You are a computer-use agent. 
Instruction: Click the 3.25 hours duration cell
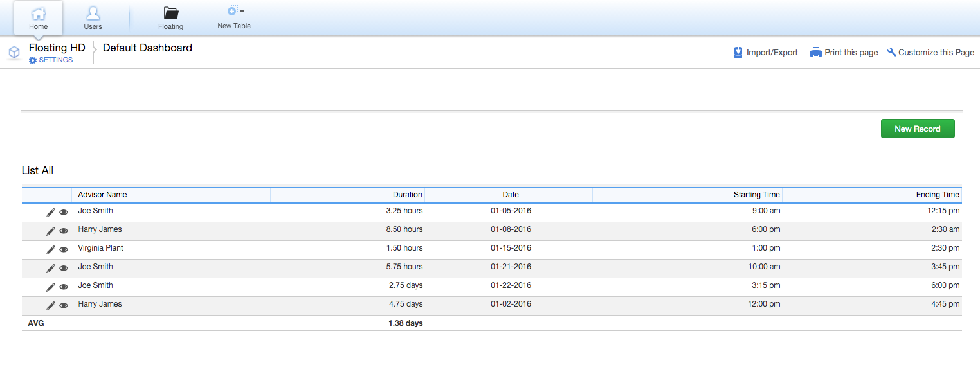pos(404,211)
